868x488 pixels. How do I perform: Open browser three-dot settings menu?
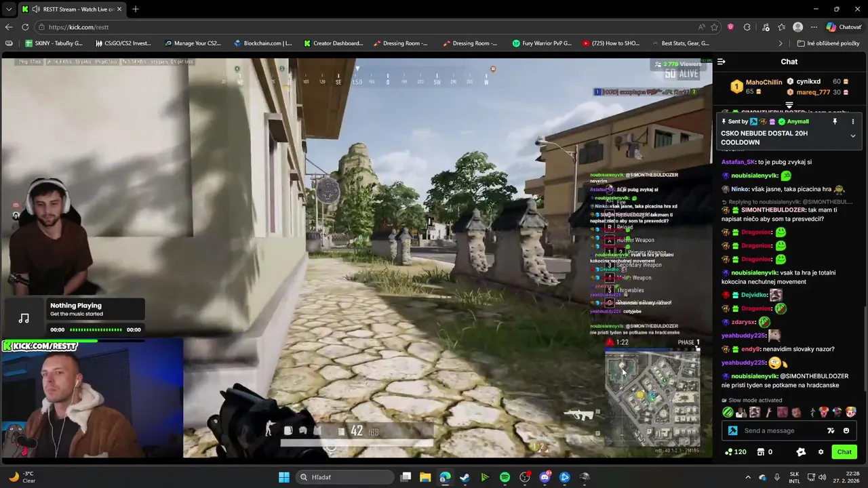tap(814, 27)
